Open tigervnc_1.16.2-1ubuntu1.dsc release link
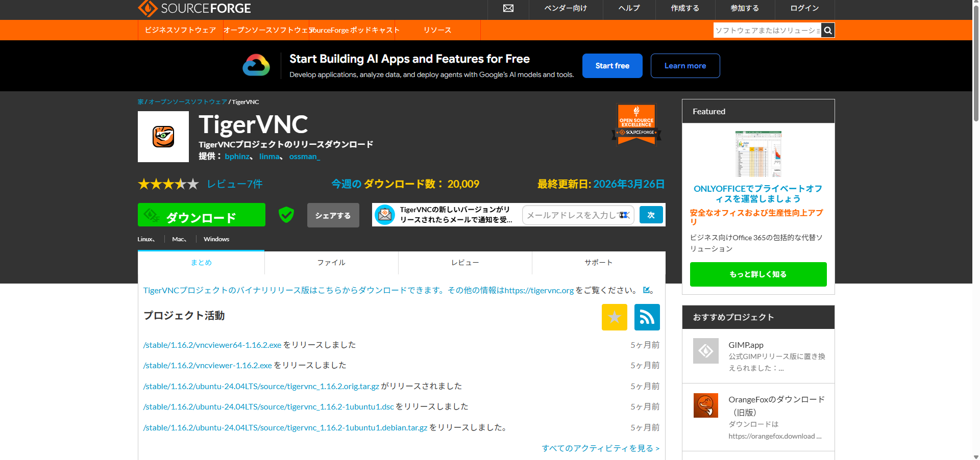 tap(268, 407)
